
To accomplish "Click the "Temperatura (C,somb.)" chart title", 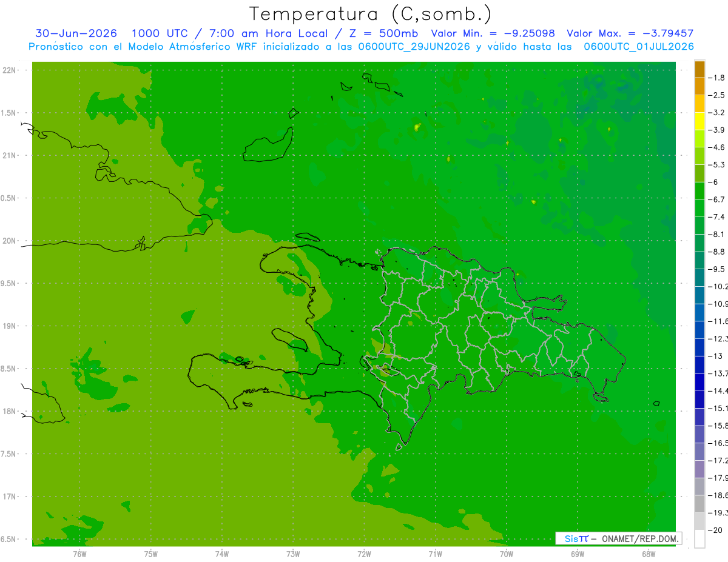I will (x=371, y=14).
